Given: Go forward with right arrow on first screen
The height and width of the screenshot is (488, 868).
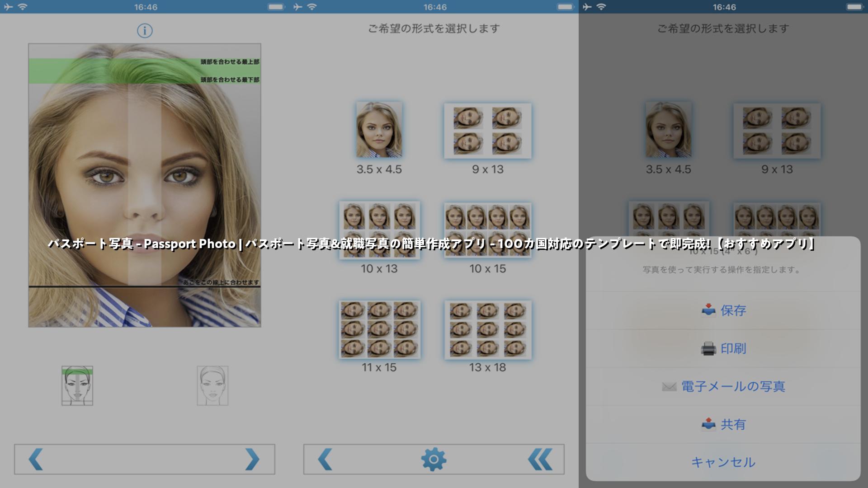Looking at the screenshot, I should 252,460.
